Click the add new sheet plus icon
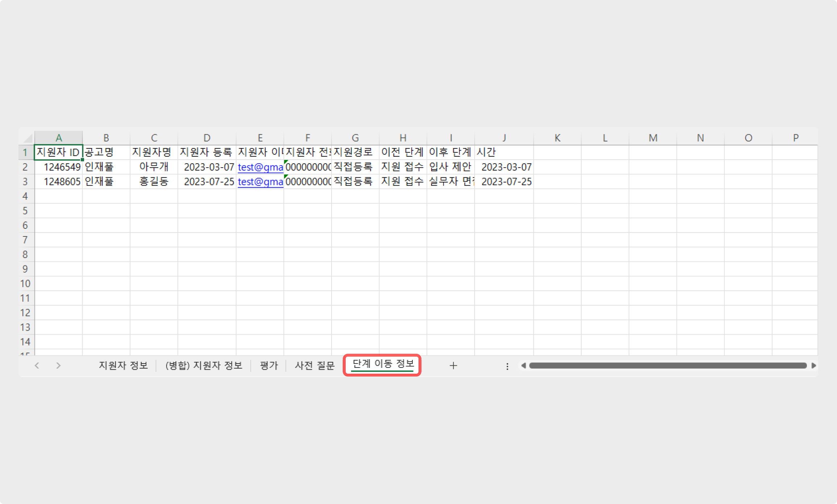The height and width of the screenshot is (504, 837). (x=453, y=366)
